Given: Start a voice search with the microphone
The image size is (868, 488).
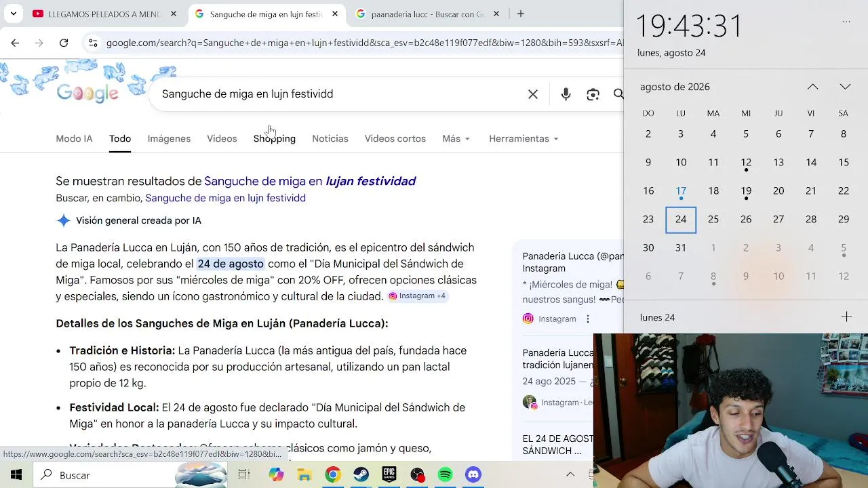Looking at the screenshot, I should 566,94.
